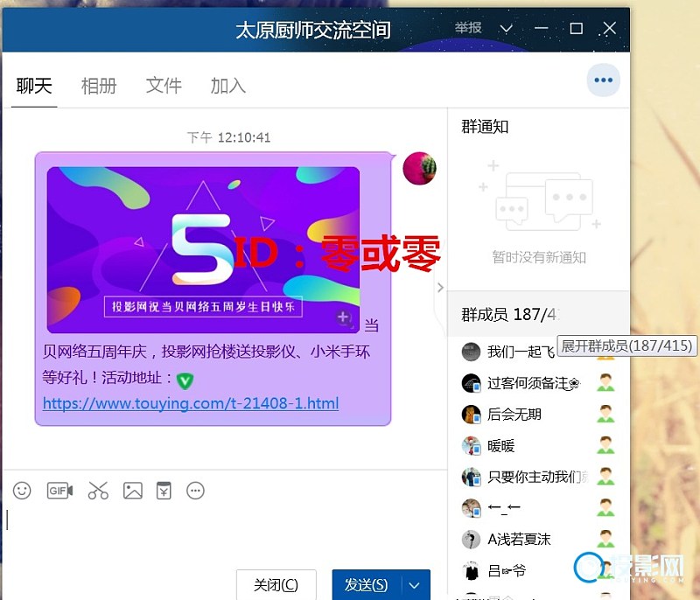Screen dimensions: 700x600
Task: Collapse the right side panel arrow
Action: 440,287
